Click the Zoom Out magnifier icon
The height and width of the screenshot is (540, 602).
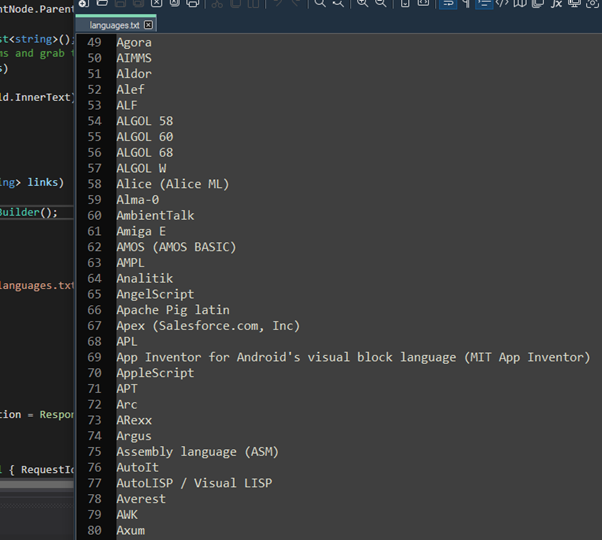point(380,3)
